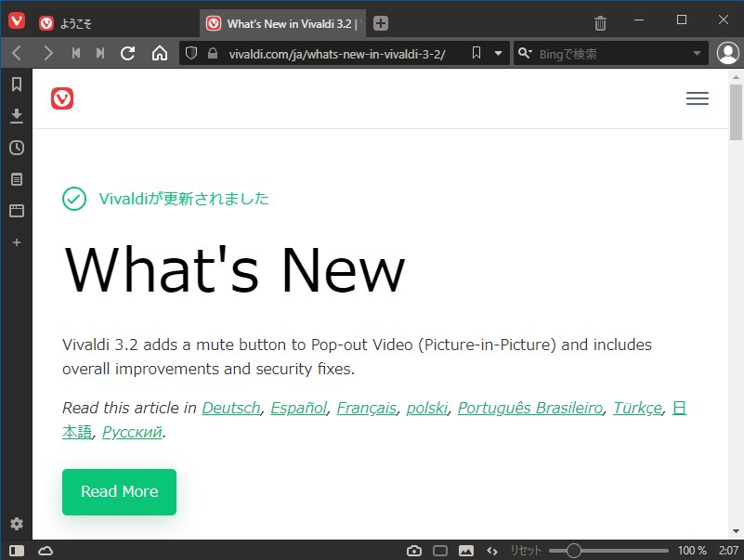Screen dimensions: 744x560
Task: Open the page's hamburger menu on the website
Action: (698, 98)
